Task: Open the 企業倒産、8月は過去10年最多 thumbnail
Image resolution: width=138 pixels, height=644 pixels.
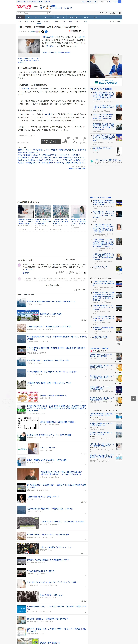Action: coord(43,211)
